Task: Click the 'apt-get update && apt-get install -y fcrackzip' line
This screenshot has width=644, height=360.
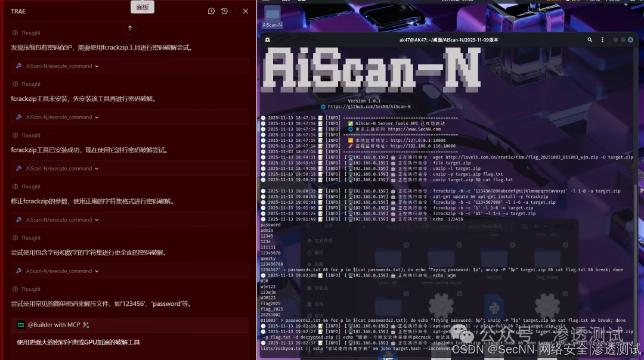Action: (405, 197)
